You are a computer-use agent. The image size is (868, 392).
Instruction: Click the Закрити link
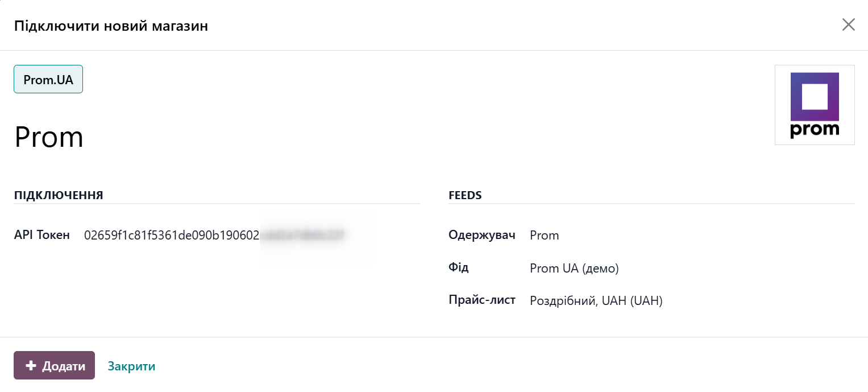pos(131,365)
